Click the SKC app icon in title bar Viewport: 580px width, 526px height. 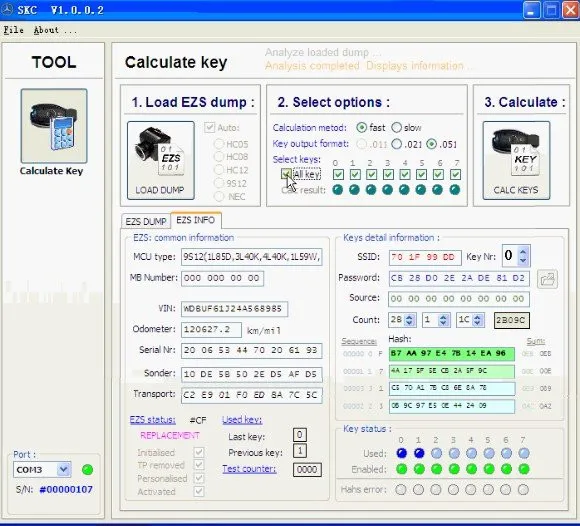click(7, 9)
